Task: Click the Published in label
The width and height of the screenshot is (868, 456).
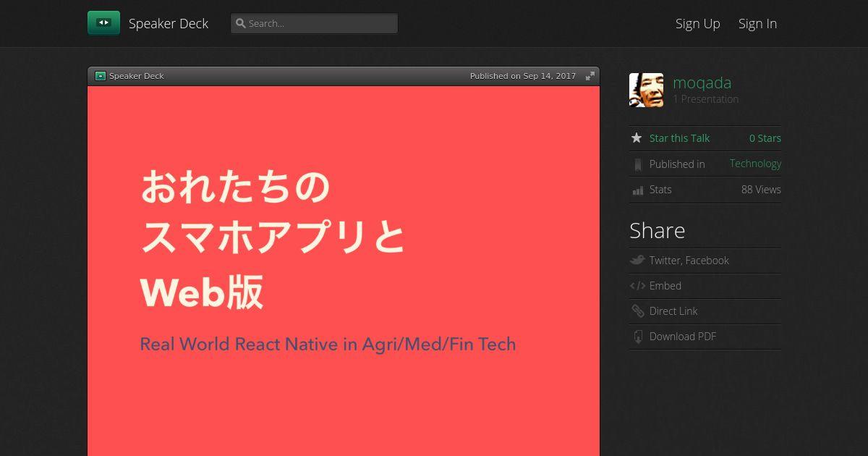Action: pyautogui.click(x=677, y=164)
